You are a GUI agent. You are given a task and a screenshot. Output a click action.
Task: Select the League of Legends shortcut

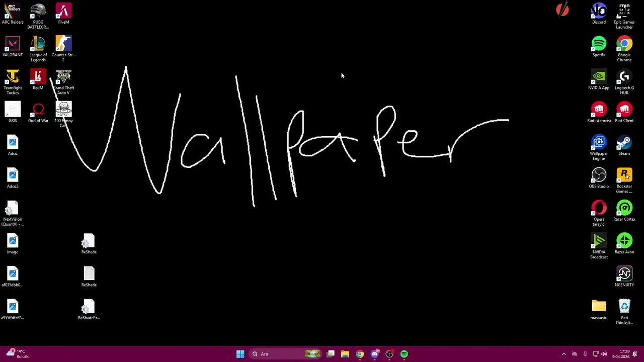(x=38, y=49)
